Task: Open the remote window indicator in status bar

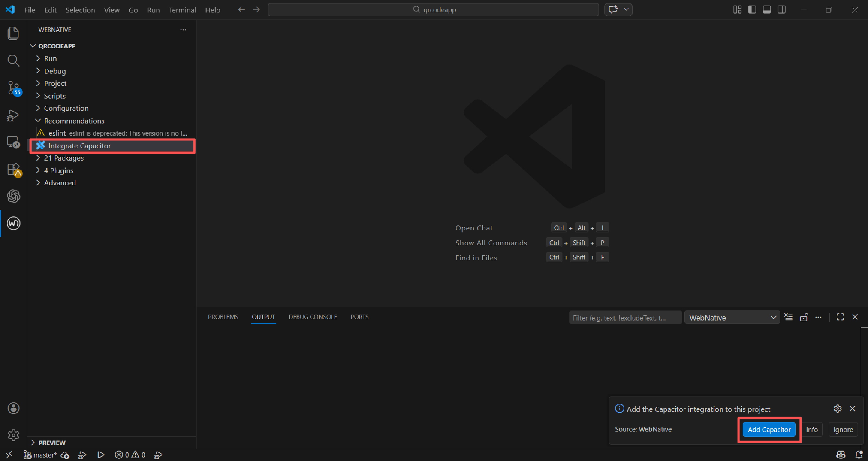Action: pyautogui.click(x=9, y=455)
